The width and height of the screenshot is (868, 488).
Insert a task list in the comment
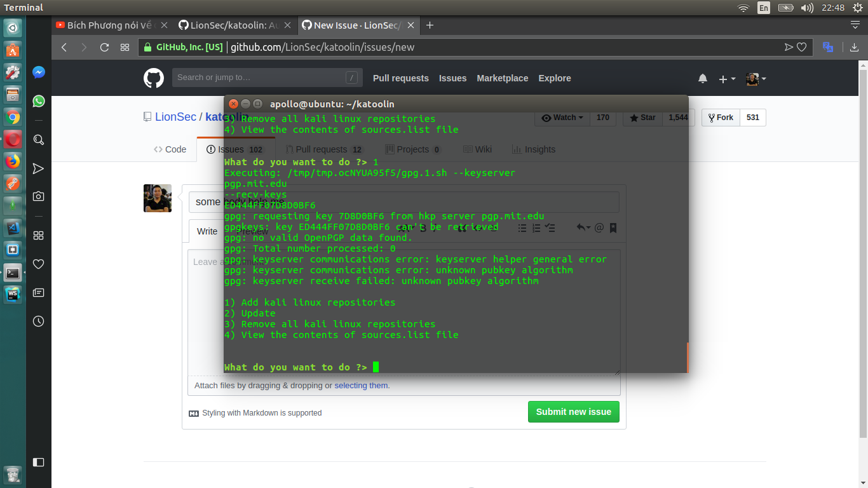pyautogui.click(x=552, y=227)
